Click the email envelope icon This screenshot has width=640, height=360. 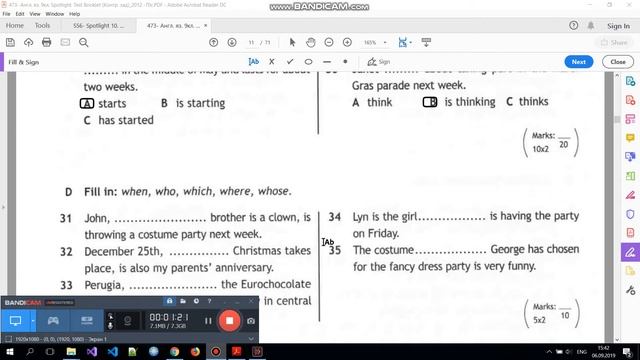click(65, 42)
